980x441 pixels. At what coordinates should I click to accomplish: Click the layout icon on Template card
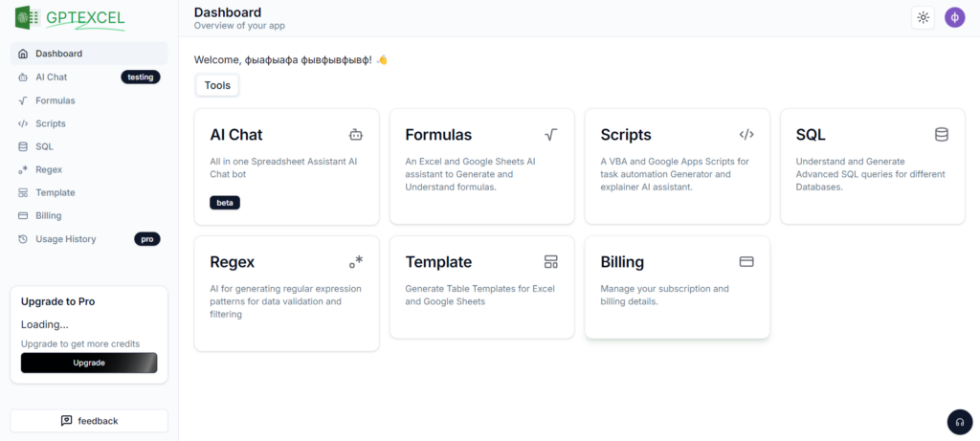click(550, 262)
